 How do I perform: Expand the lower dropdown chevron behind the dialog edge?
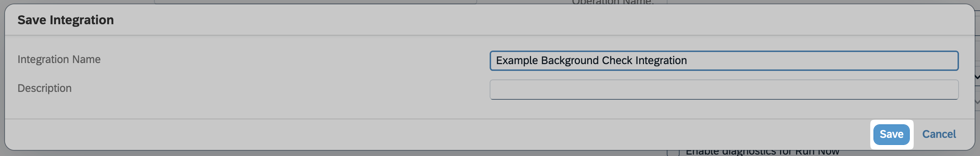(x=977, y=102)
